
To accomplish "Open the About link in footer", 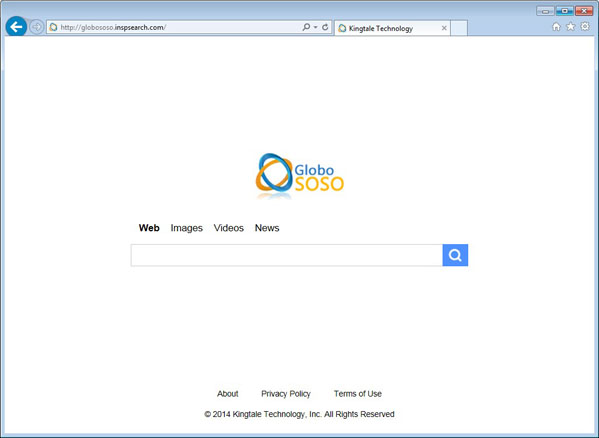I will point(228,394).
